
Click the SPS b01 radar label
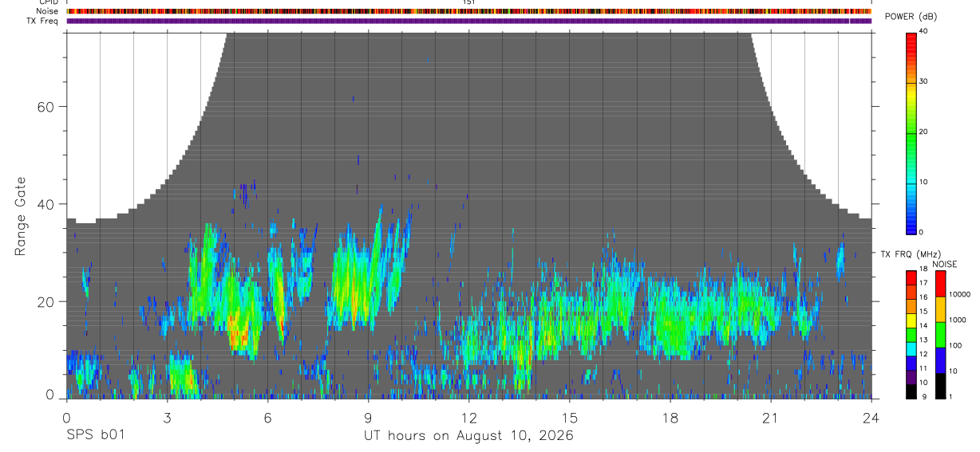click(x=95, y=436)
